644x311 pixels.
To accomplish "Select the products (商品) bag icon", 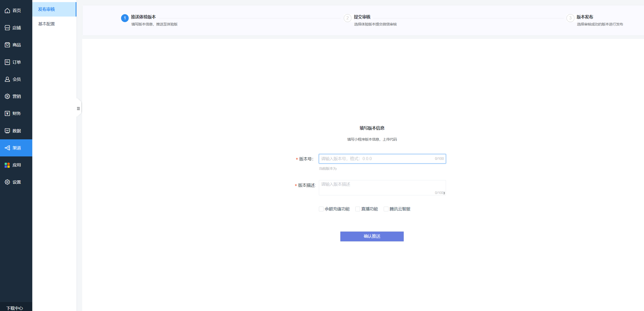I will (7, 45).
